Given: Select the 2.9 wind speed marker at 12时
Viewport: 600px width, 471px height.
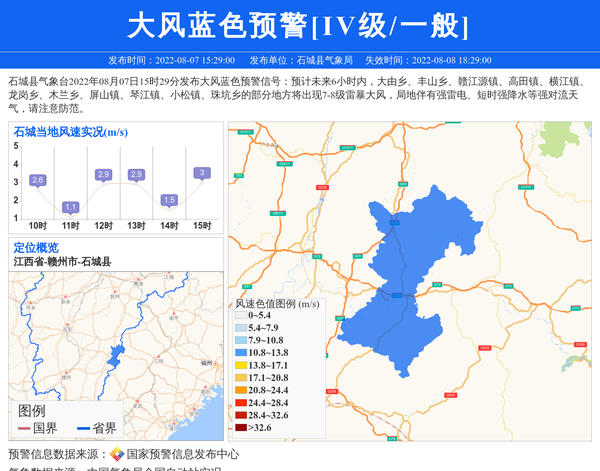Looking at the screenshot, I should pos(103,174).
